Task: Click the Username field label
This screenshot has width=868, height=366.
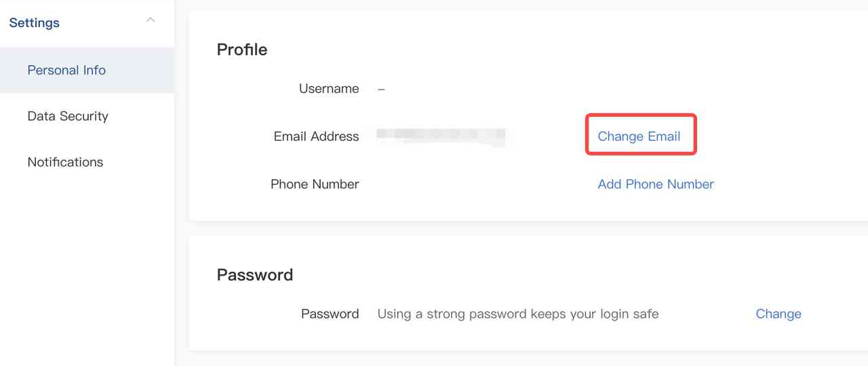Action: 329,89
